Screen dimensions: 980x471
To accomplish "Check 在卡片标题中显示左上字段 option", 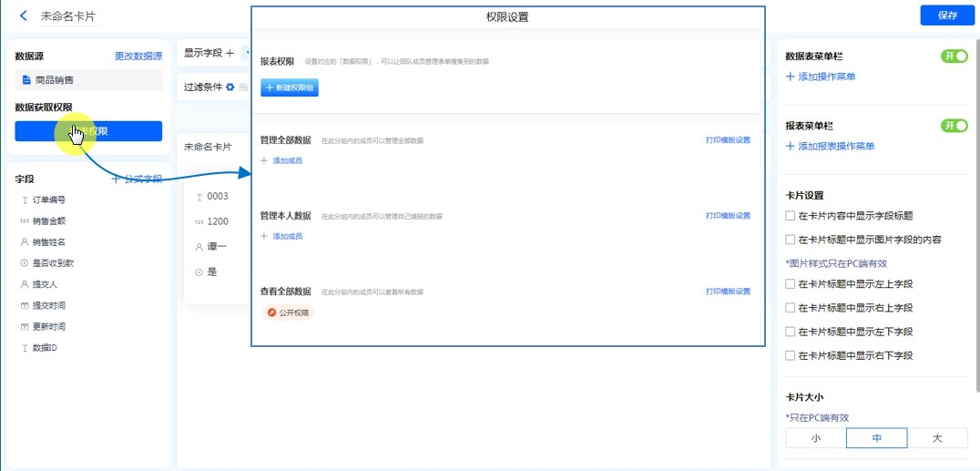I will coord(790,284).
